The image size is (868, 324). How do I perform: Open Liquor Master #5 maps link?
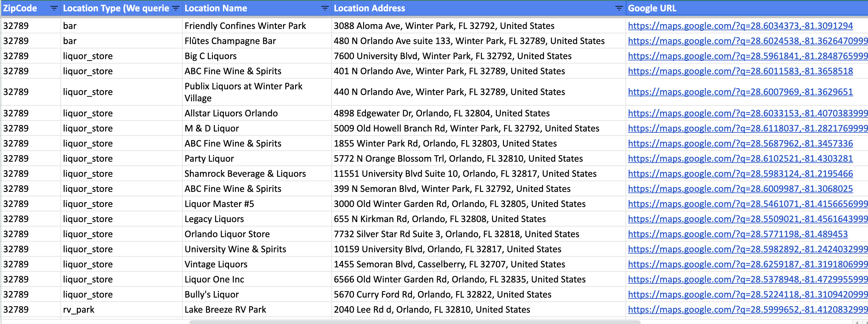click(748, 204)
